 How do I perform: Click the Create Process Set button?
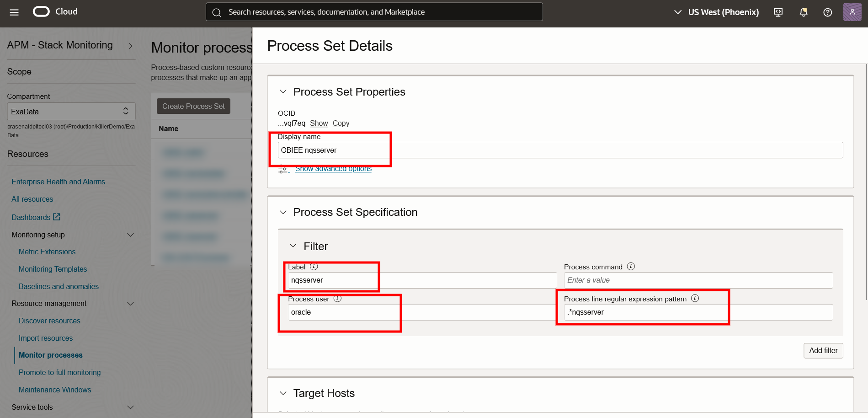(x=193, y=106)
